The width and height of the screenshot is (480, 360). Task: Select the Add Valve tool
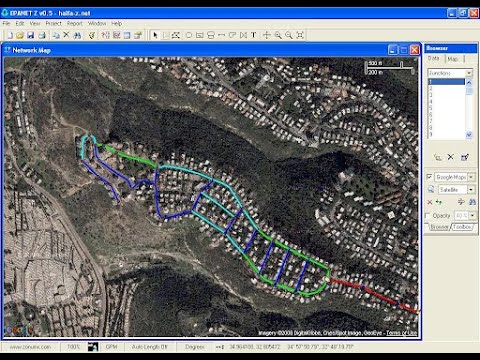pos(243,35)
